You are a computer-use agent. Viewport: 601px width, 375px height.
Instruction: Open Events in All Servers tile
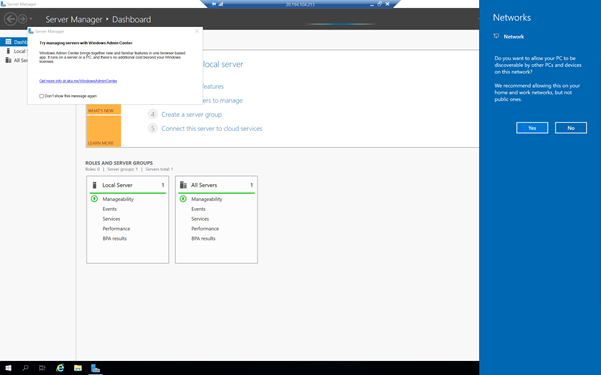[198, 209]
